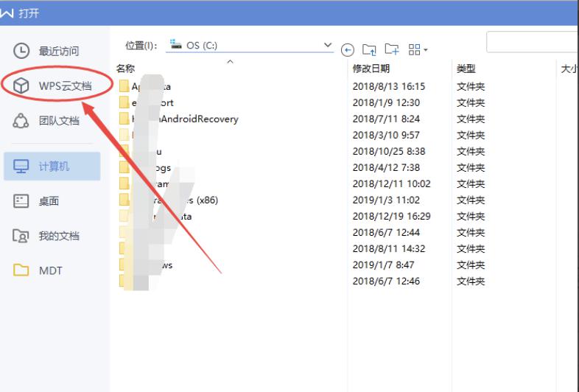
Task: Click the WPS logo in title bar
Action: point(7,13)
